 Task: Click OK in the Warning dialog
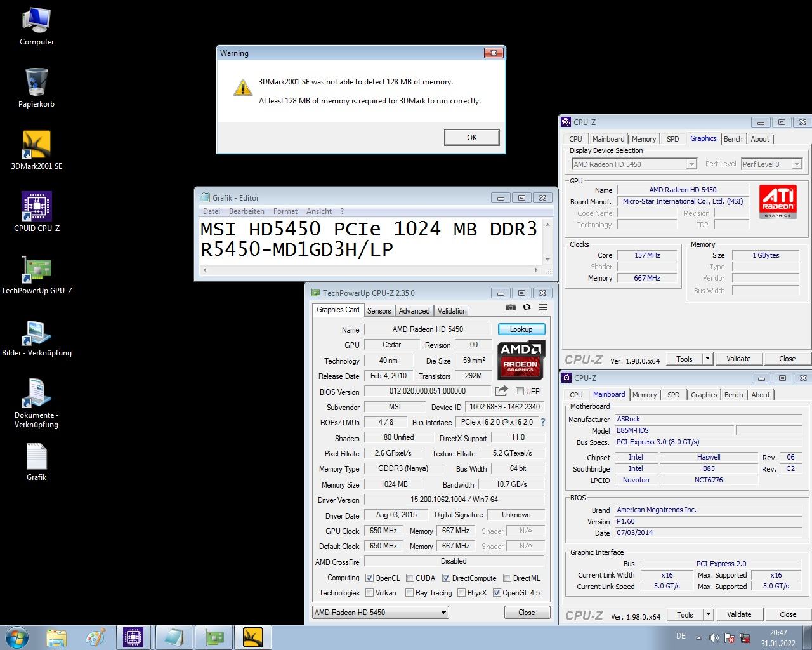(x=472, y=138)
